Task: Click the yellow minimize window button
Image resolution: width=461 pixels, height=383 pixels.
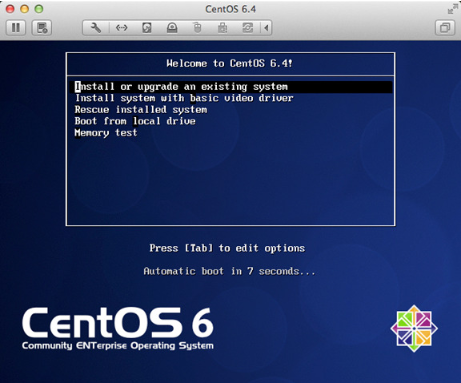Action: (25, 9)
